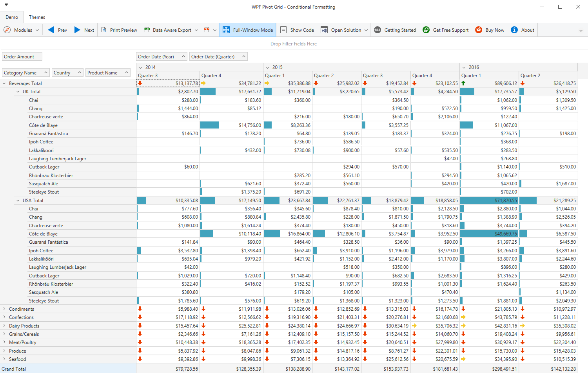Open the Modules dropdown
Viewport: 588px width, 373px height.
(22, 30)
